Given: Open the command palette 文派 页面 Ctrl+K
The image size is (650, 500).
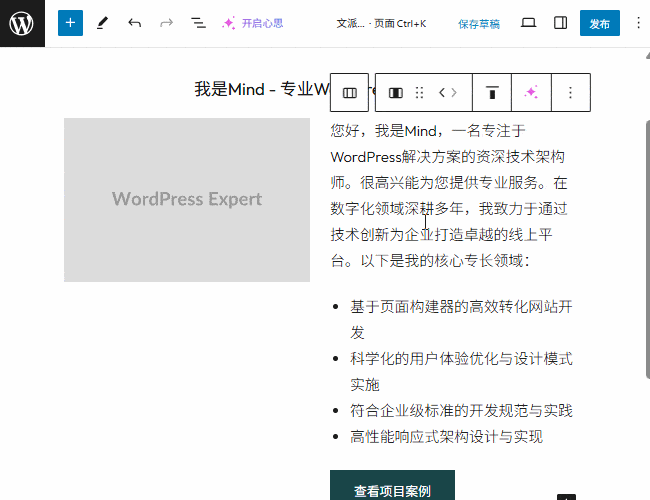Looking at the screenshot, I should [381, 24].
